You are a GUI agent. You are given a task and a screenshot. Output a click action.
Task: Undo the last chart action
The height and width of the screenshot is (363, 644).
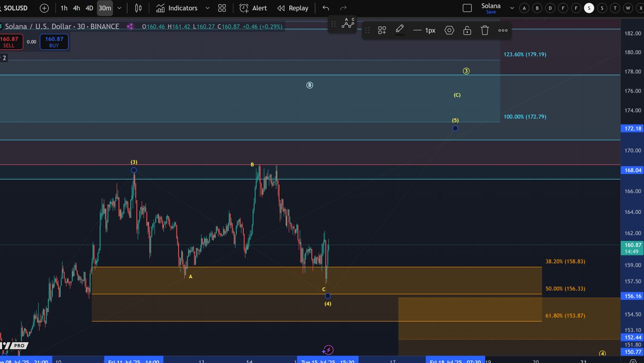(x=326, y=8)
